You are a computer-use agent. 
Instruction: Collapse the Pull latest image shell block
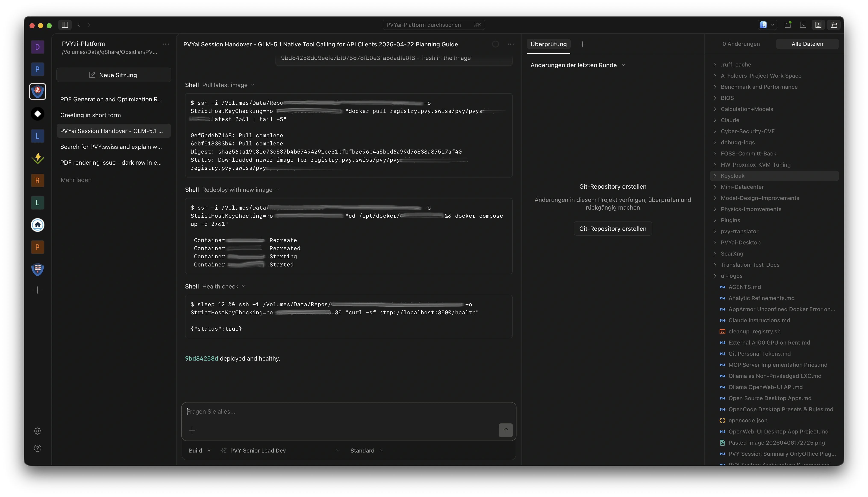[220, 85]
